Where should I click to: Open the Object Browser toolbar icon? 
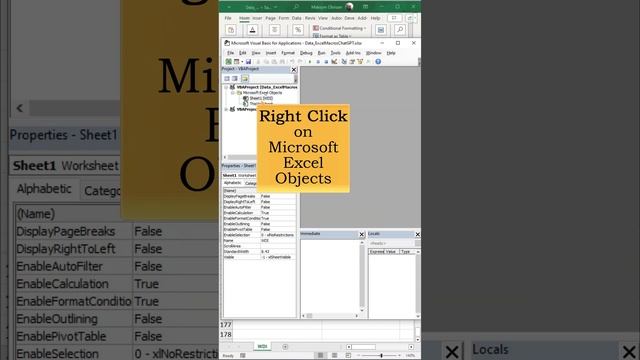(360, 62)
